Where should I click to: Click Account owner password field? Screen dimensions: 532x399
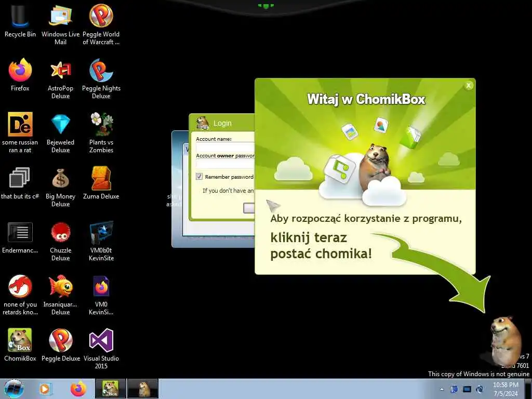[x=225, y=164]
